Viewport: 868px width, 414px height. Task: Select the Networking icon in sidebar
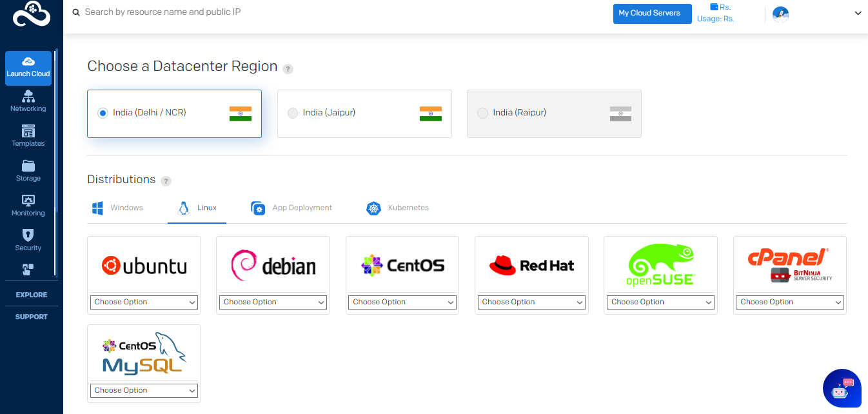tap(28, 101)
